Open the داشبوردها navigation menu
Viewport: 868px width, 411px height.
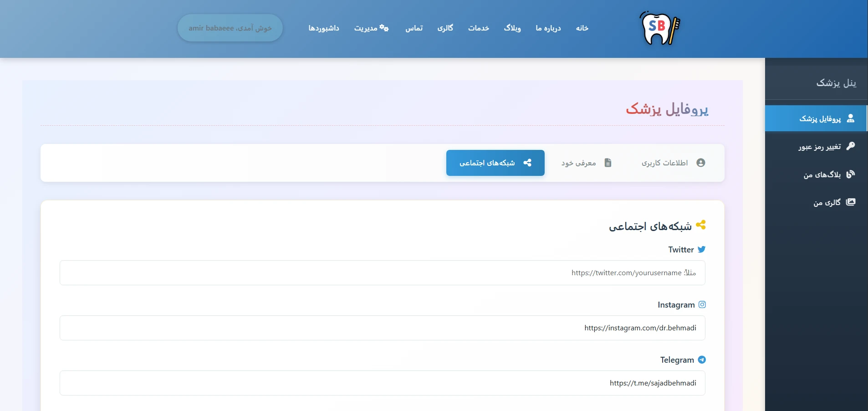click(324, 28)
